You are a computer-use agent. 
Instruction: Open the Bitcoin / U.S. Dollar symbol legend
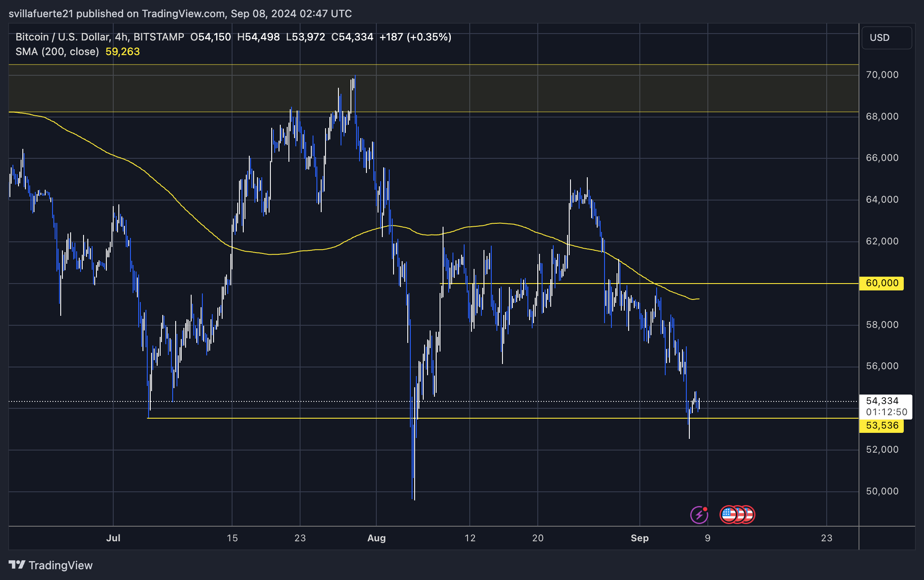pos(65,37)
